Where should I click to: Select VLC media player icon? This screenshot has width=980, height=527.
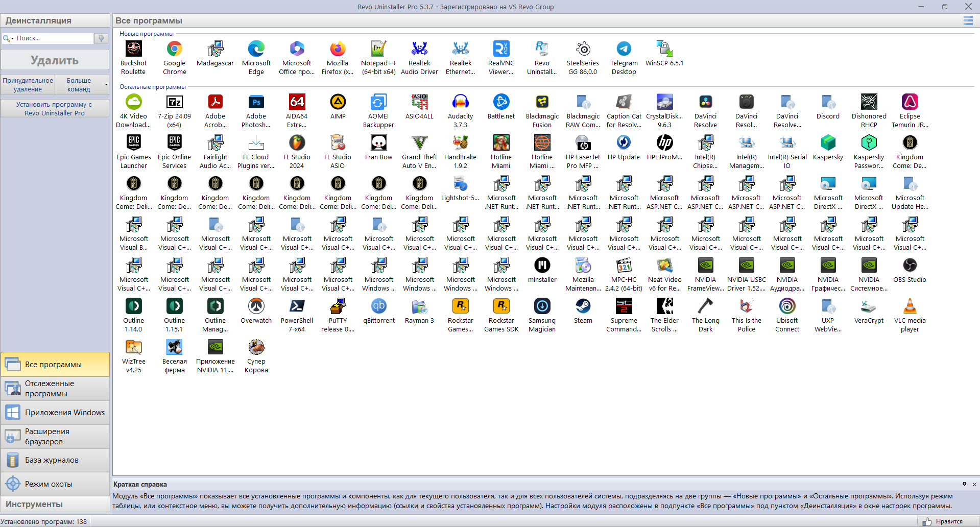[910, 306]
